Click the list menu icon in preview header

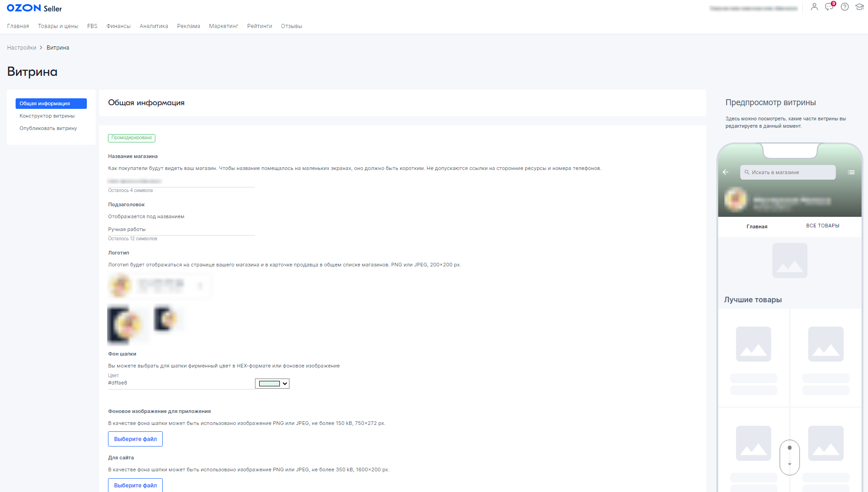coord(851,172)
